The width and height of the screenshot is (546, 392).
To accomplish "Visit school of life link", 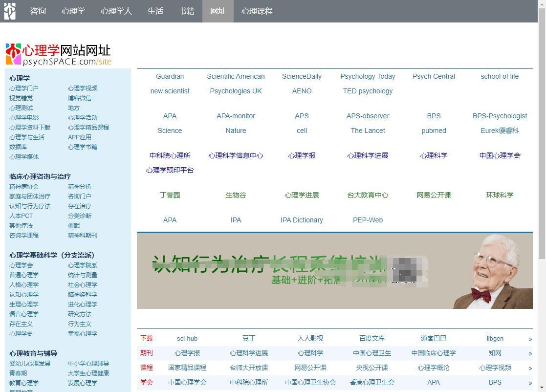I will click(500, 76).
